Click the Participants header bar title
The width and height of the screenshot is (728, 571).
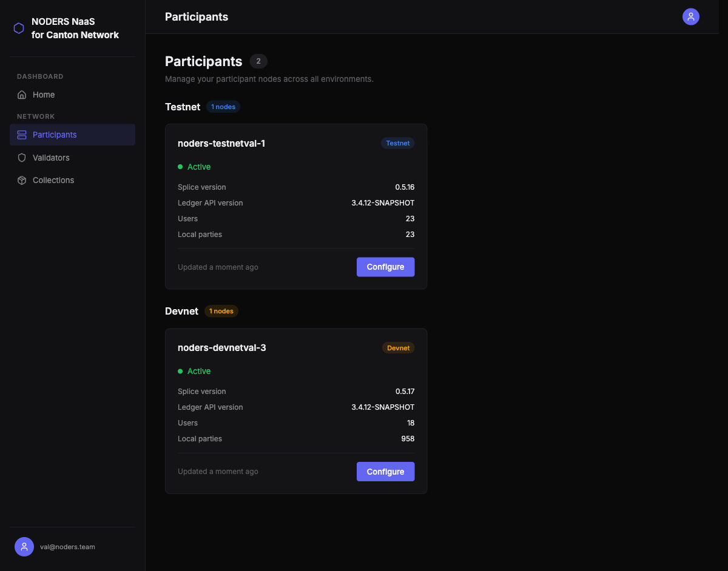click(197, 17)
